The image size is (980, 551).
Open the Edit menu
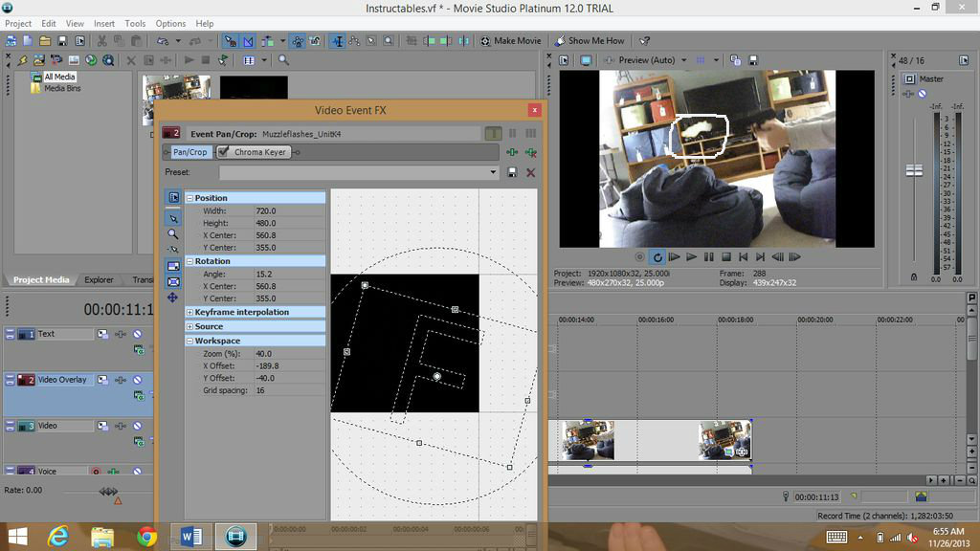point(49,23)
